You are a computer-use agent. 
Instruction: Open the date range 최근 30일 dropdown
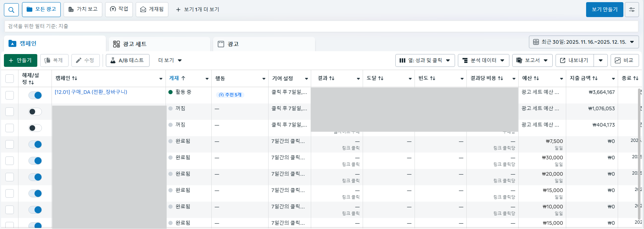584,42
